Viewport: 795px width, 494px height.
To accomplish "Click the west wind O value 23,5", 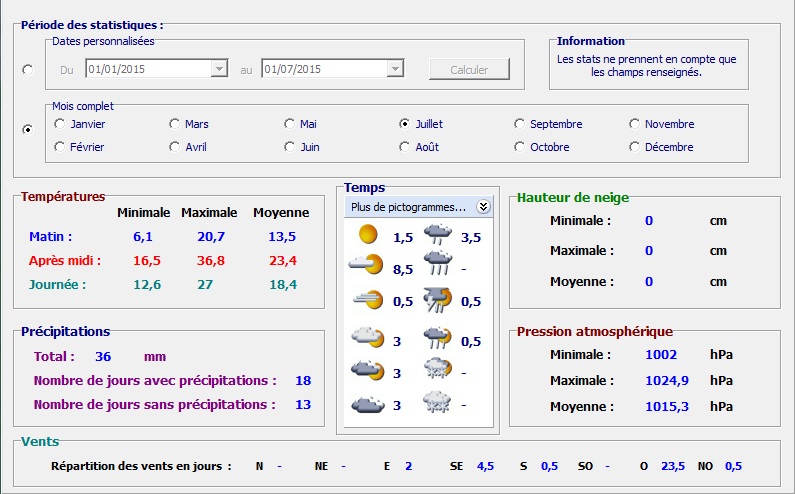I will point(673,466).
